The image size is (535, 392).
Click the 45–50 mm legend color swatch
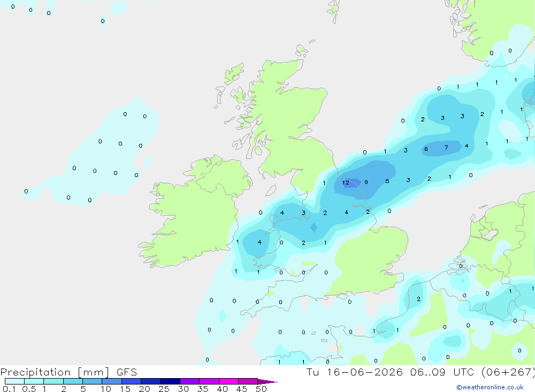click(x=248, y=381)
